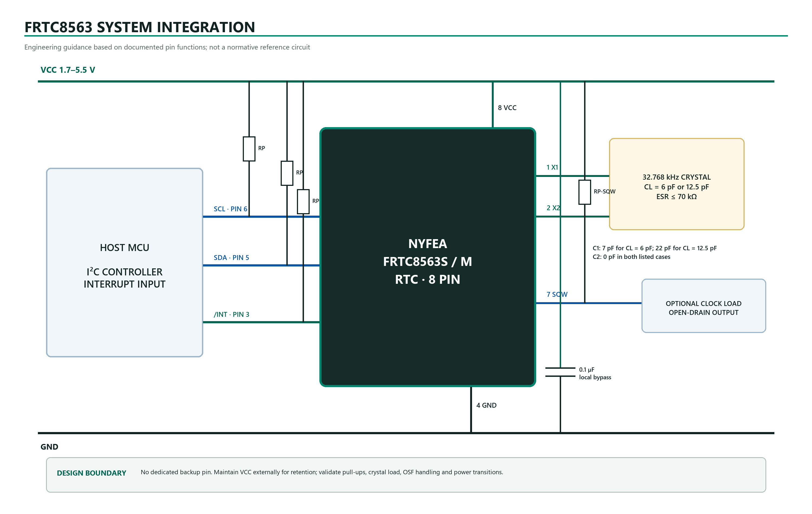This screenshot has width=812, height=514.
Task: Click the DESIGN BOUNDARY heading
Action: click(x=91, y=473)
